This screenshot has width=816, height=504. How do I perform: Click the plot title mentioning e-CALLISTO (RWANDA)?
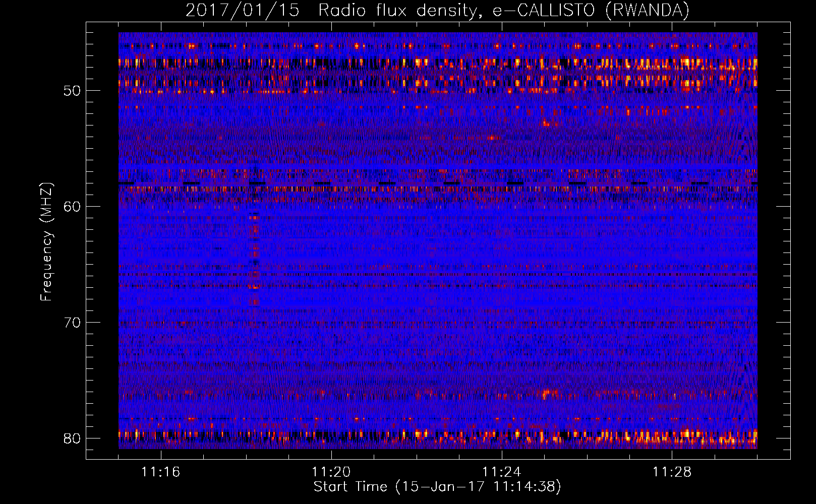437,10
